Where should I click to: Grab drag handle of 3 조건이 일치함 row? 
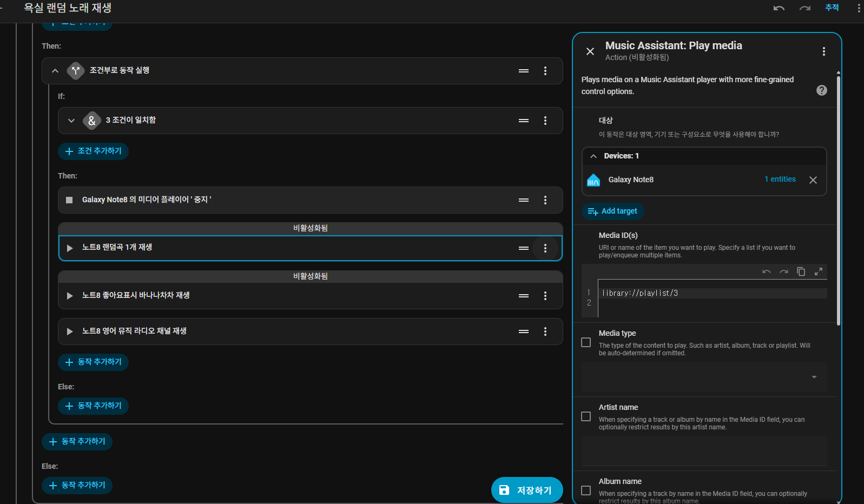523,121
